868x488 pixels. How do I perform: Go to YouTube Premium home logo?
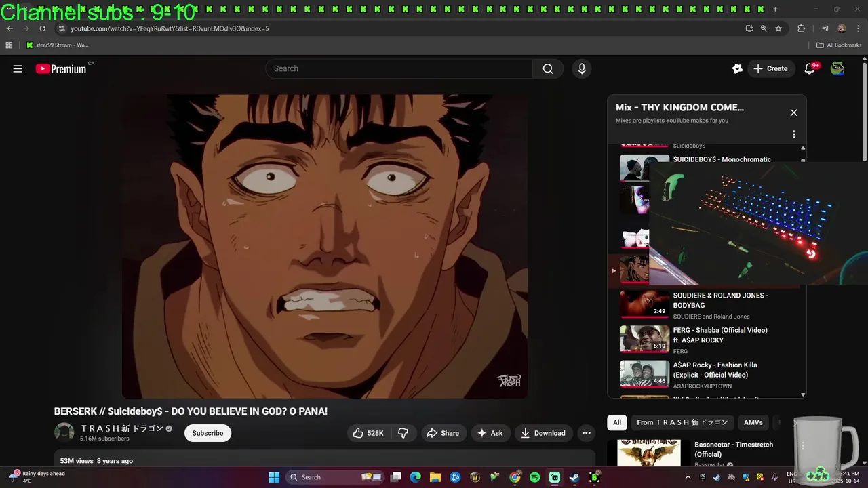pos(61,68)
